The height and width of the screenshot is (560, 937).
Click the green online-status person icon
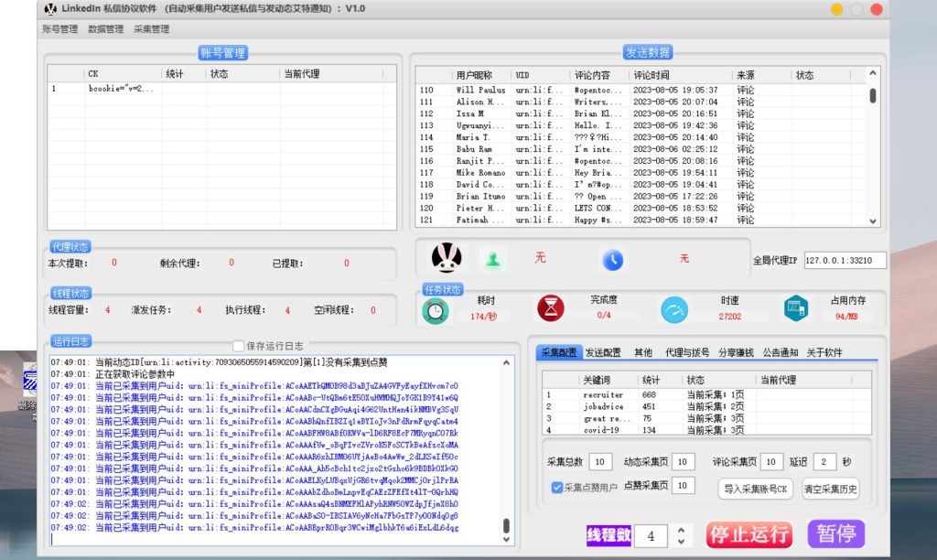pos(493,259)
